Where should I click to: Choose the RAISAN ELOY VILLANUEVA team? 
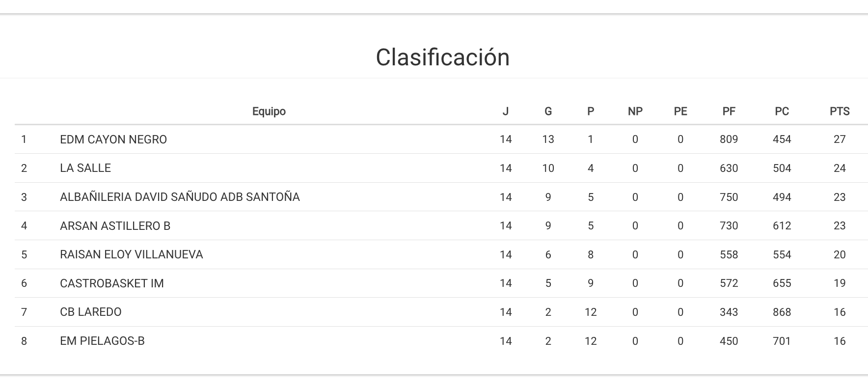point(131,254)
